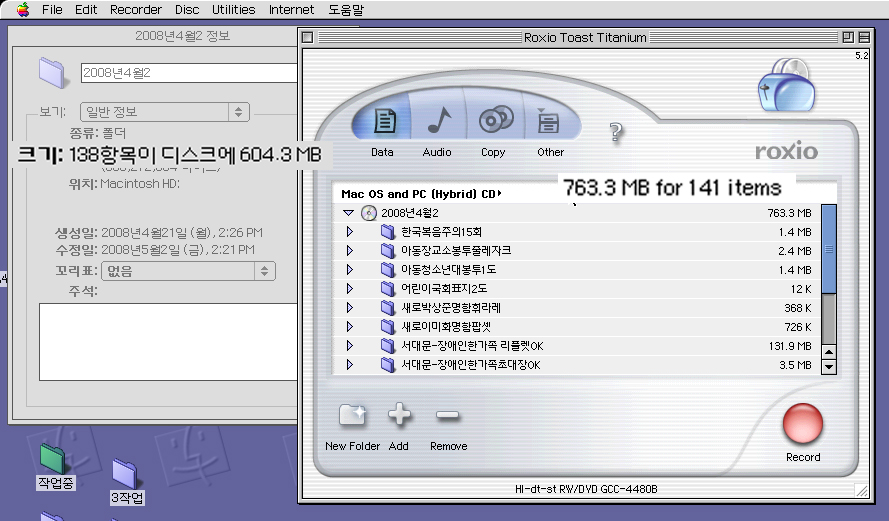Click the Add plus icon

[399, 416]
